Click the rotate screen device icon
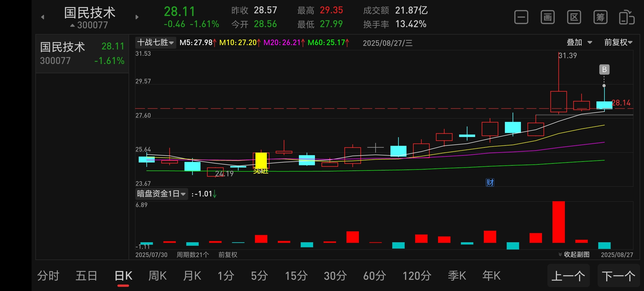Viewport: 644px width, 291px height. click(x=627, y=17)
